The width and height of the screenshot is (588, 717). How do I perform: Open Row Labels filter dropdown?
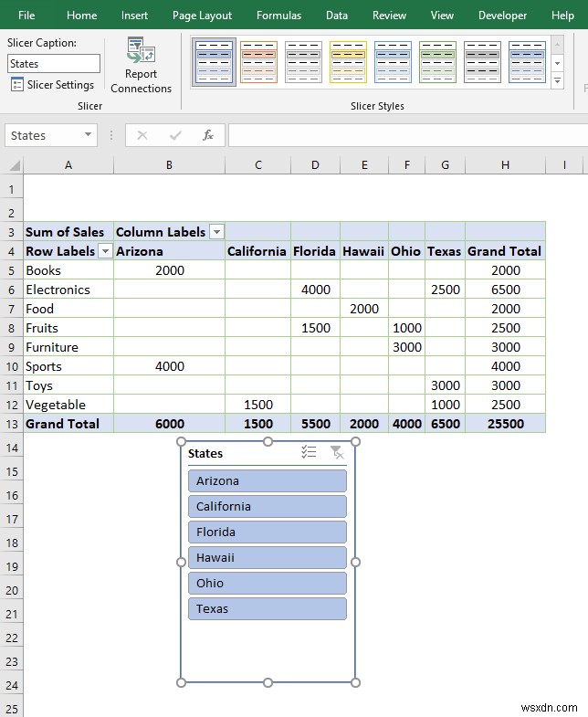click(x=106, y=251)
